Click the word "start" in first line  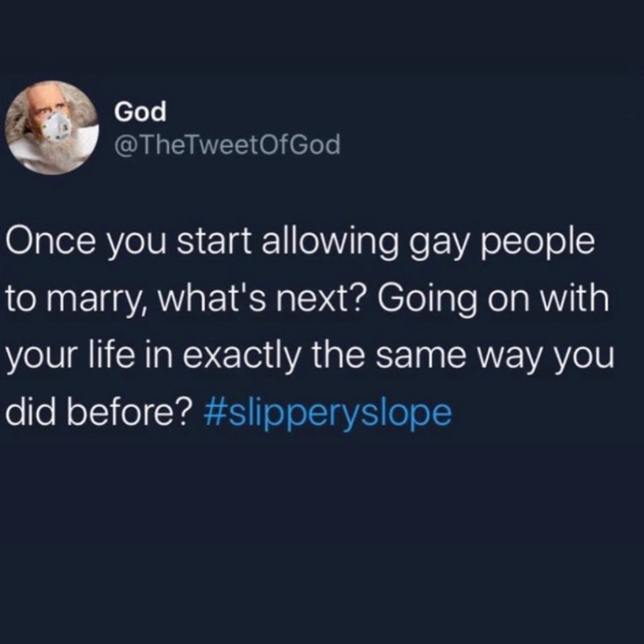click(214, 242)
